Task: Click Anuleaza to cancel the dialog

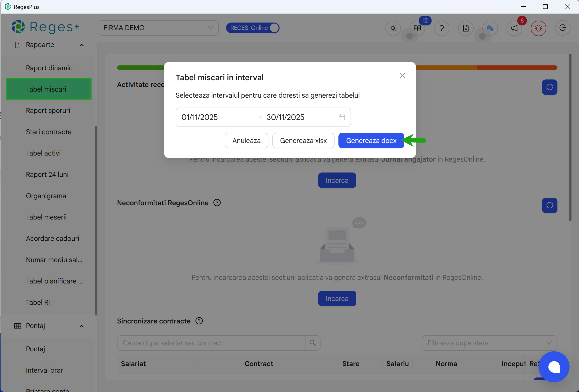Action: tap(246, 140)
